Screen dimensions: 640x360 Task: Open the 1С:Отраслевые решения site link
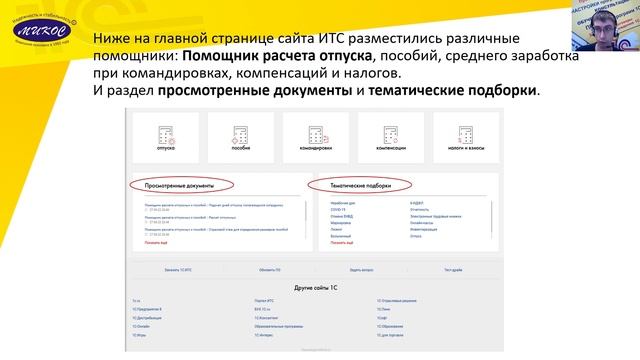(x=397, y=301)
